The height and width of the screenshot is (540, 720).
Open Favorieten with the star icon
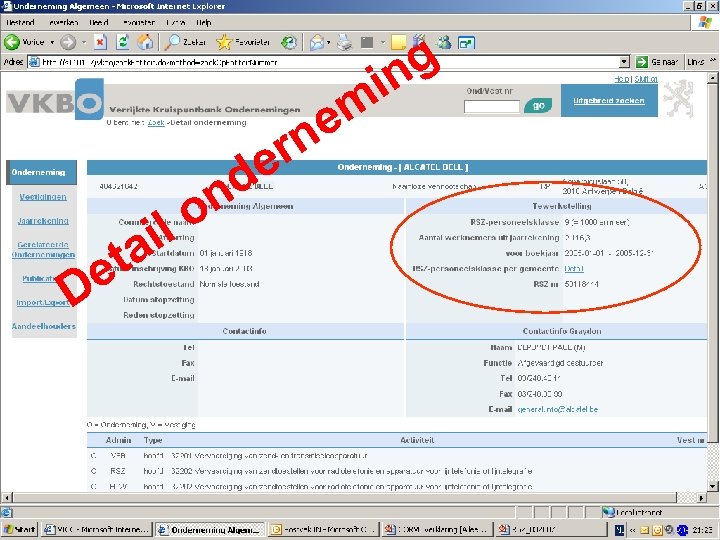pyautogui.click(x=242, y=42)
